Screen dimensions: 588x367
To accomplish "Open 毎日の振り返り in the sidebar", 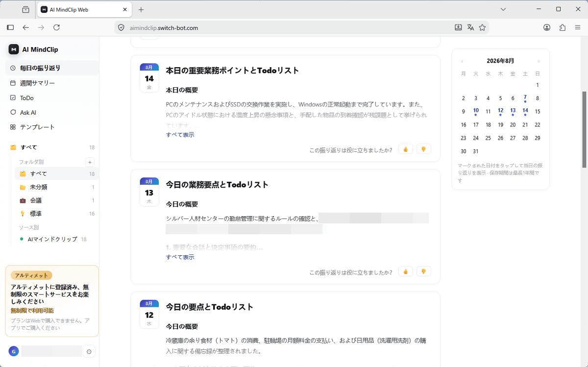I will click(x=52, y=68).
